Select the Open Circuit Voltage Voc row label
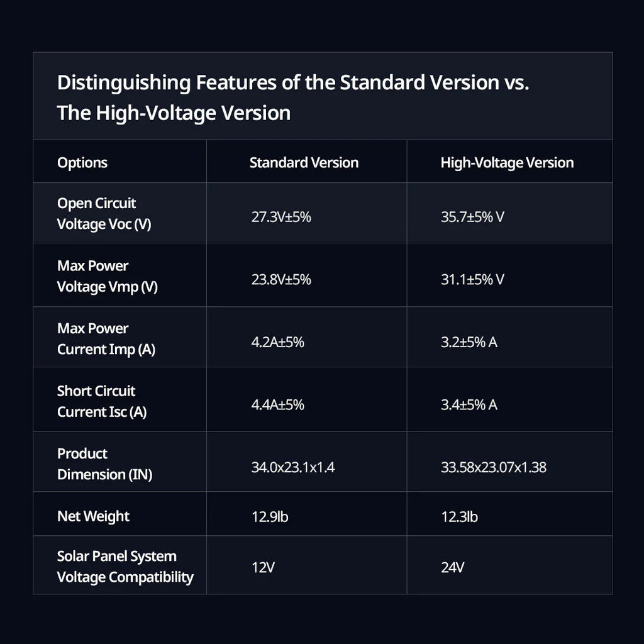 click(x=104, y=214)
